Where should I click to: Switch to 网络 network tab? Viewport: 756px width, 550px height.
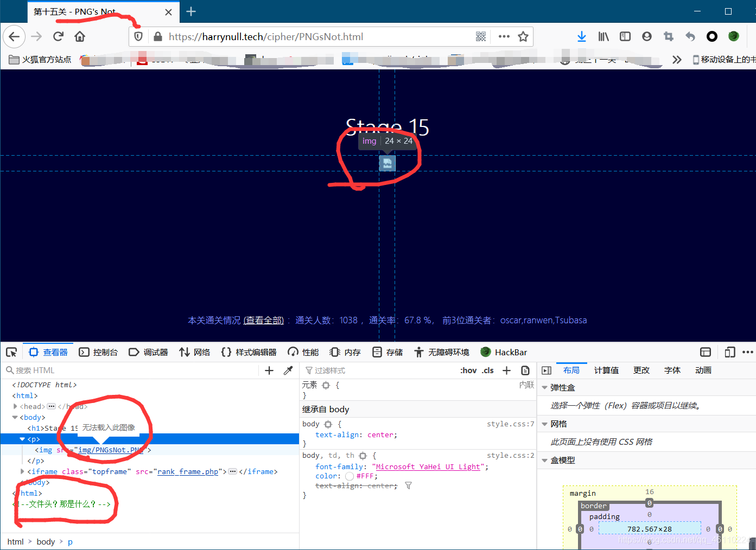coord(194,352)
